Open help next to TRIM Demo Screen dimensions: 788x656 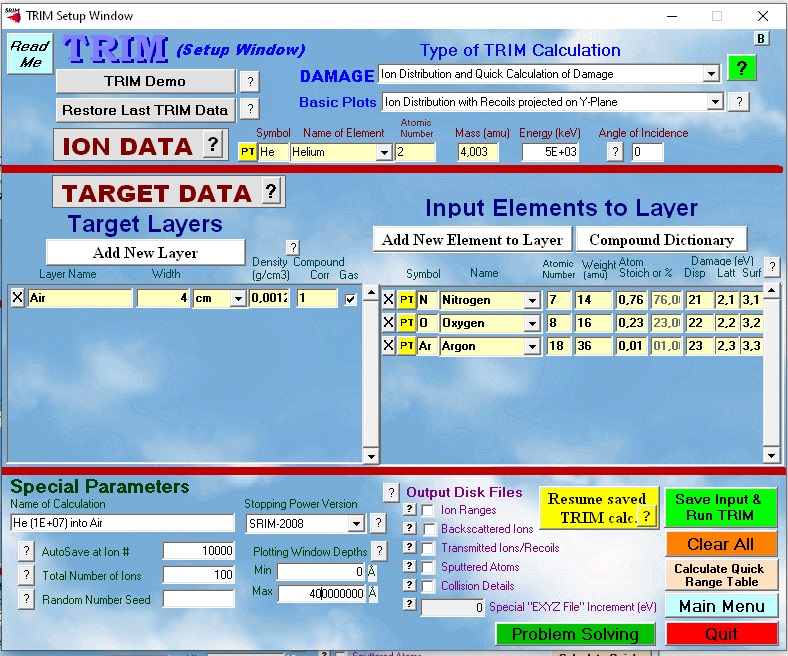(x=250, y=81)
